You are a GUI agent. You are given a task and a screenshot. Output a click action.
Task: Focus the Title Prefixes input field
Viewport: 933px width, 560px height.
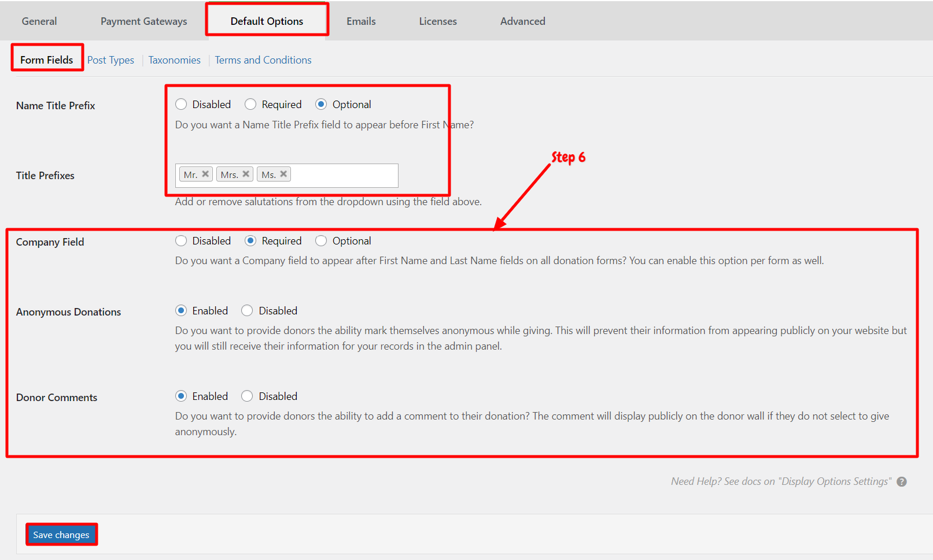tap(344, 175)
